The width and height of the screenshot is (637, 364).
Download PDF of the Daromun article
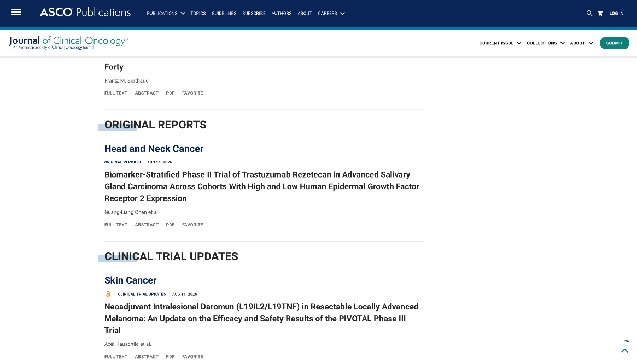(170, 357)
